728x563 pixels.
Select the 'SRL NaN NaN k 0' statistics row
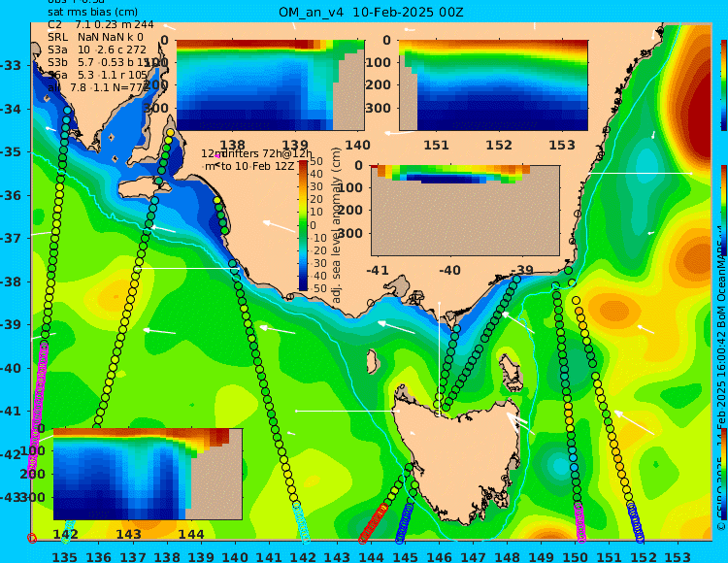[x=96, y=37]
